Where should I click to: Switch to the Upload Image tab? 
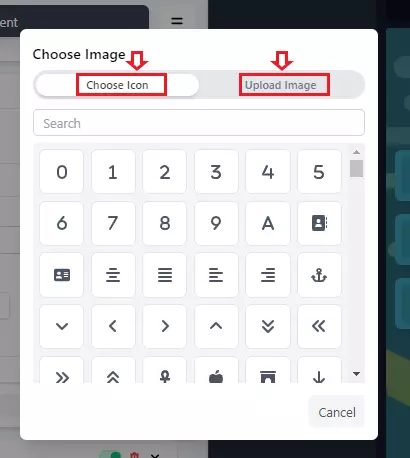281,85
